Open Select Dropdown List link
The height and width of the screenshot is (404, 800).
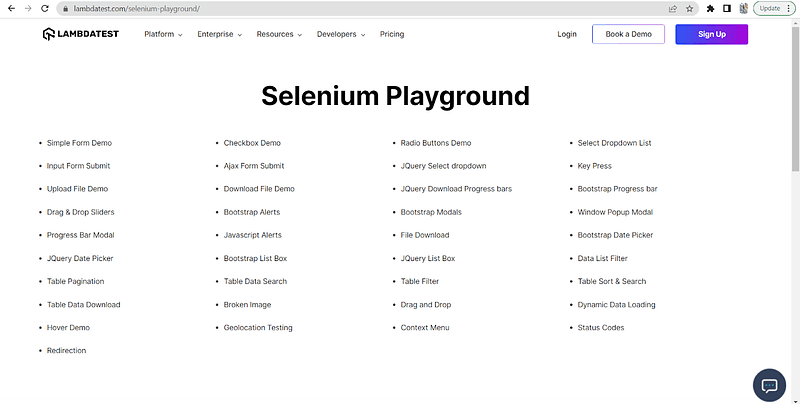pyautogui.click(x=614, y=143)
